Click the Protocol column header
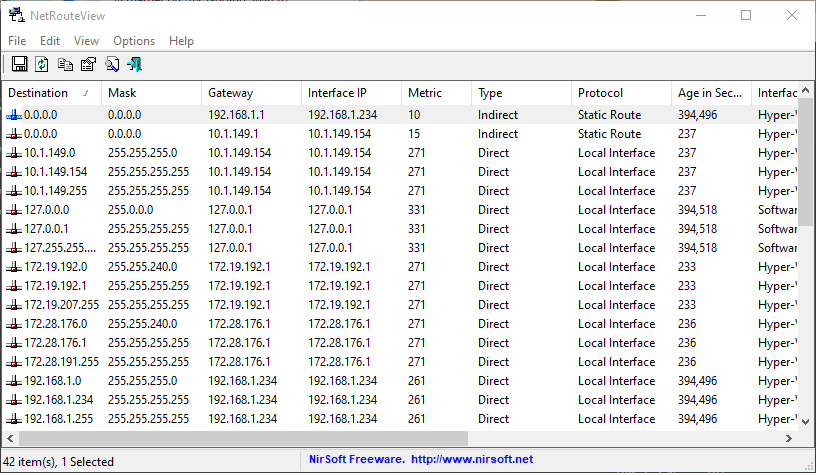Viewport: 816px width, 473px height. click(x=620, y=93)
